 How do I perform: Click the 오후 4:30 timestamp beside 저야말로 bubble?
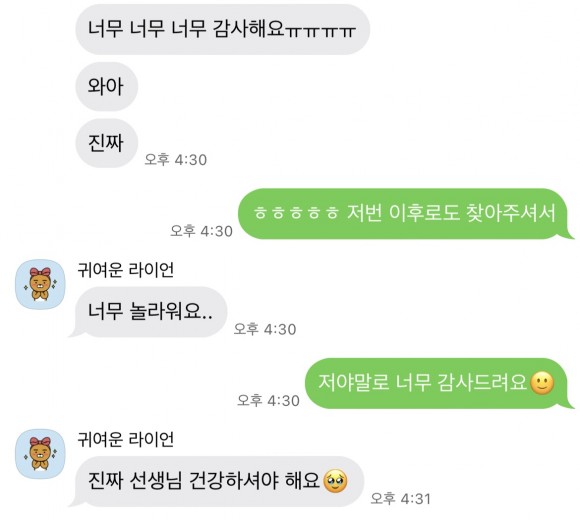[268, 400]
